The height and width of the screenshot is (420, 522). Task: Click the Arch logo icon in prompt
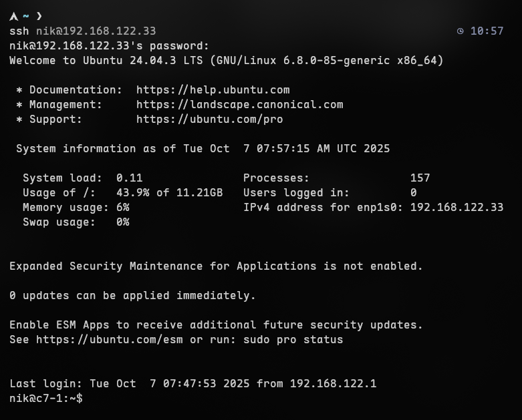(x=13, y=16)
